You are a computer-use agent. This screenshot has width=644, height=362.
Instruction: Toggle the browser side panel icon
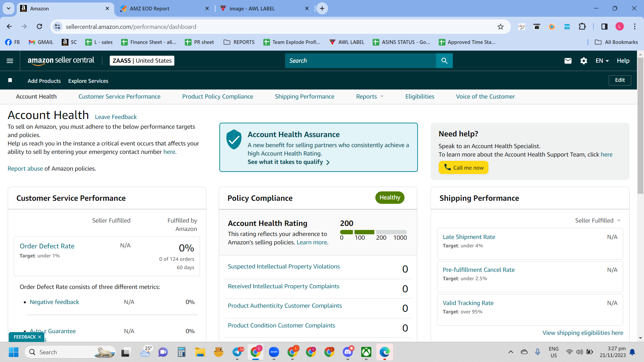pos(604,26)
